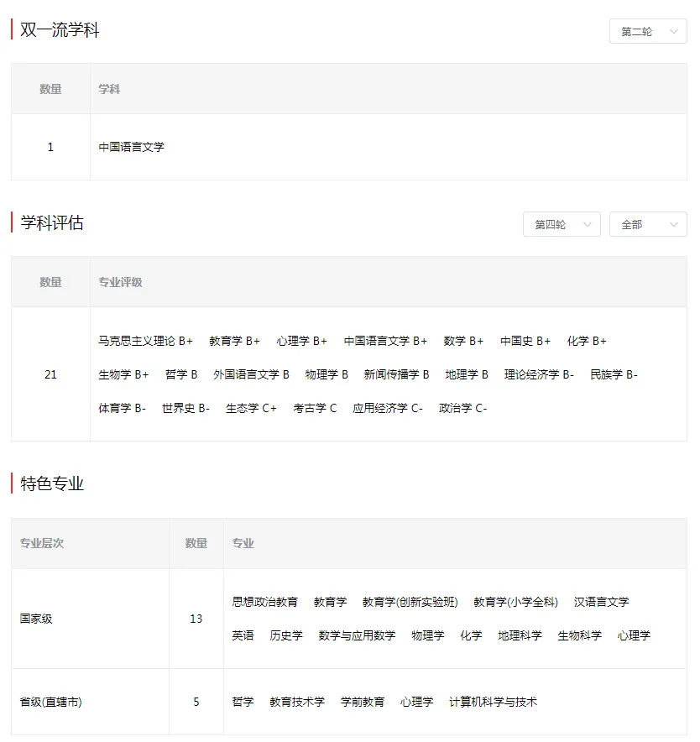Viewport: 700px width, 742px height.
Task: Select 教育学(创新实验班) major
Action: (x=410, y=602)
